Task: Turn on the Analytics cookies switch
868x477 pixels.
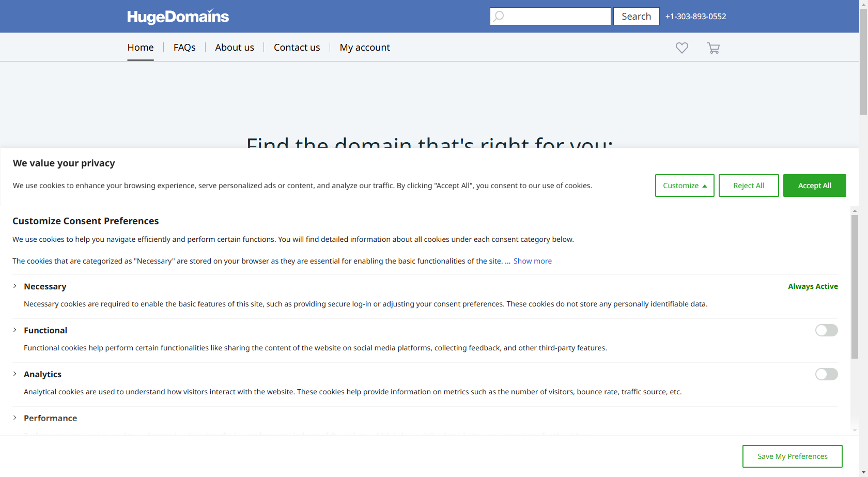Action: 826,374
